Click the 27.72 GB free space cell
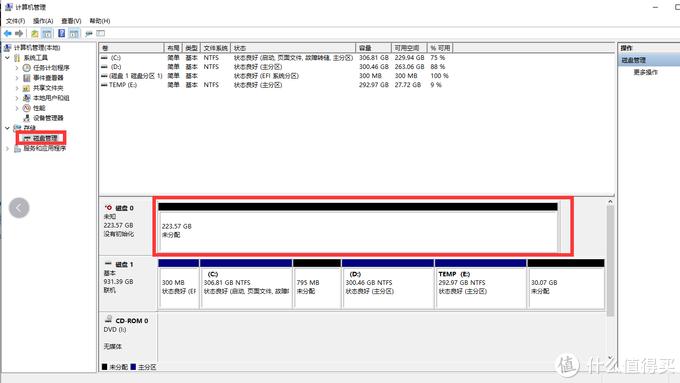This screenshot has width=680, height=383. point(408,85)
